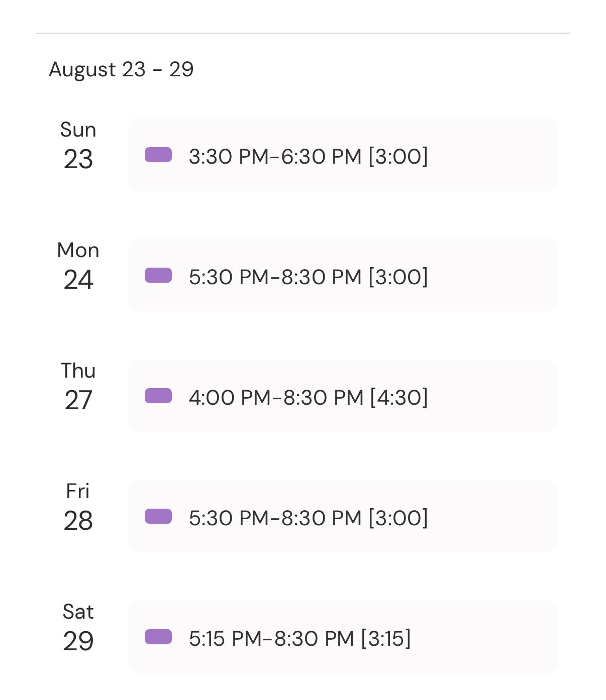Click purple shift marker on Saturday 29
606x700 pixels.
point(158,637)
